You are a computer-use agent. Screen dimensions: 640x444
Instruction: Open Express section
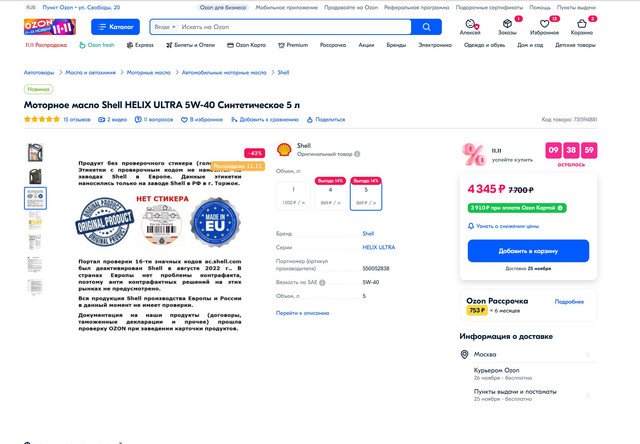[x=140, y=45]
